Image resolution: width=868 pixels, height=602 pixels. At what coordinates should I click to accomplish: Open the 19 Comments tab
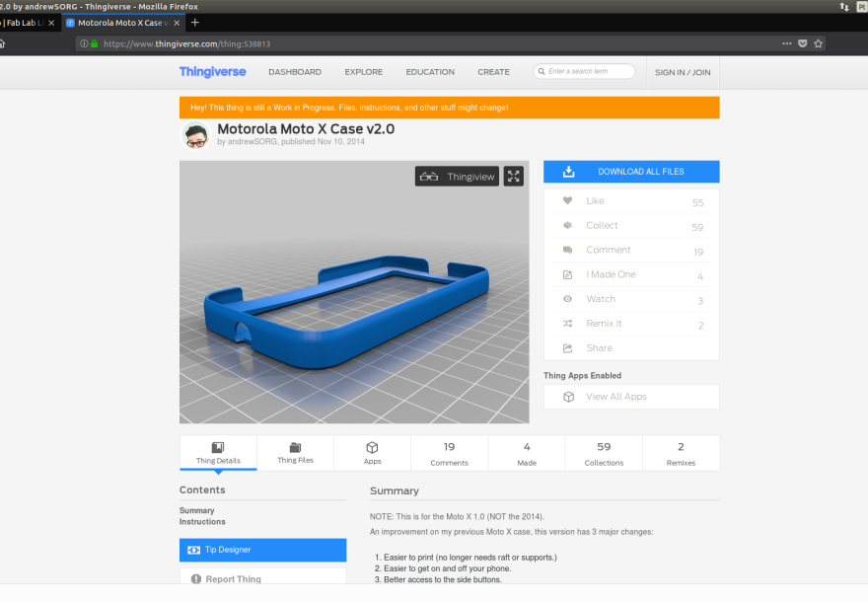[x=450, y=453]
